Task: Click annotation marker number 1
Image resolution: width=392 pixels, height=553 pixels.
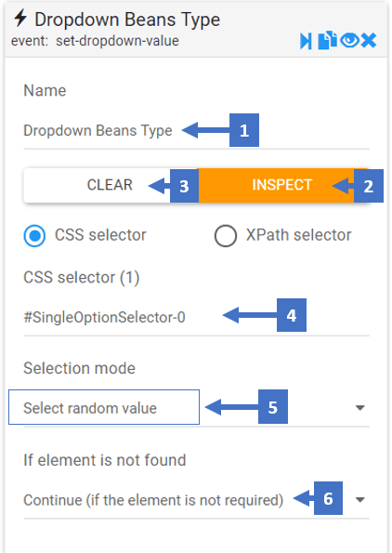Action: pos(244,130)
